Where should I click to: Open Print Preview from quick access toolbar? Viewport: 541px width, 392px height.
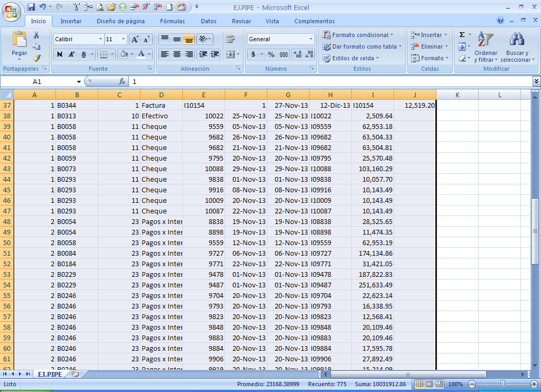pos(100,6)
